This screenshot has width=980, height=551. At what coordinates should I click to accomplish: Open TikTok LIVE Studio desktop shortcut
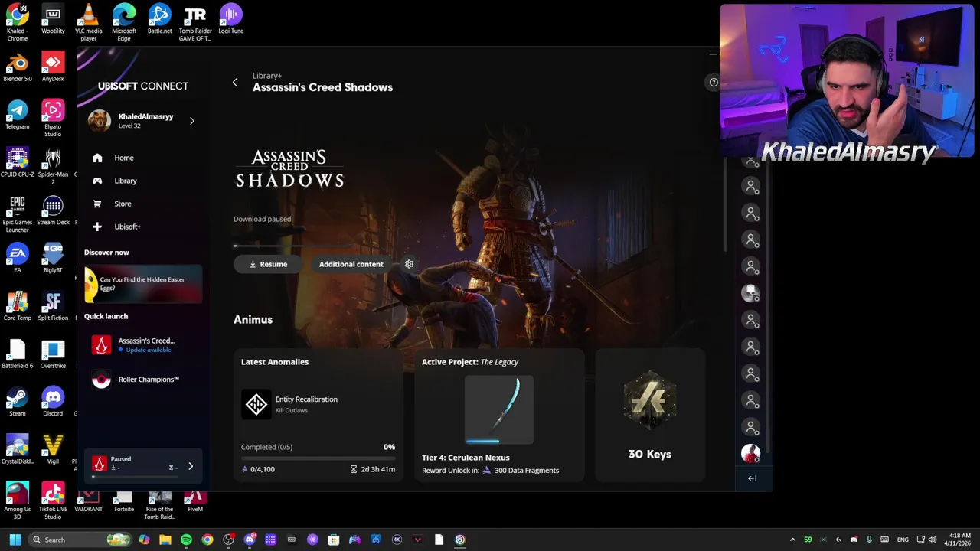[x=53, y=500]
